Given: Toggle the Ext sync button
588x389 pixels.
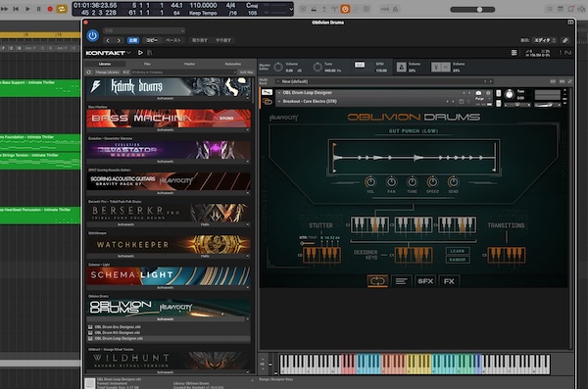Looking at the screenshot, I should point(360,65).
